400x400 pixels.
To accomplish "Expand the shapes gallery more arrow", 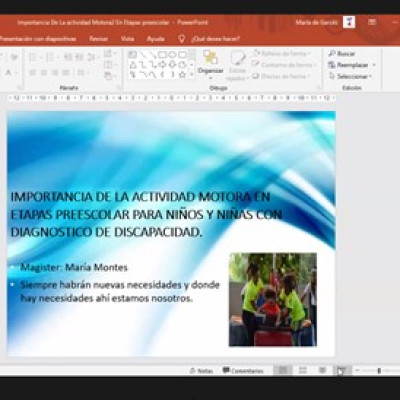I will (192, 75).
